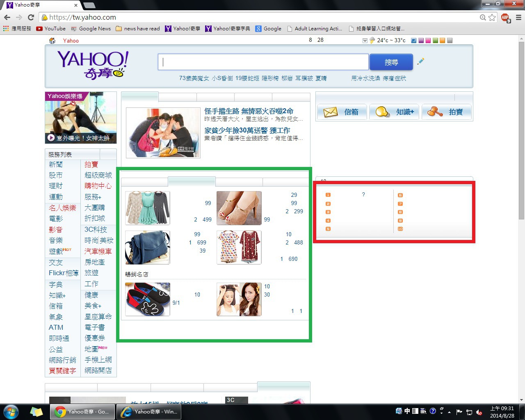Open the 終身學習入口網站 bookmark
The image size is (525, 420).
[377, 28]
